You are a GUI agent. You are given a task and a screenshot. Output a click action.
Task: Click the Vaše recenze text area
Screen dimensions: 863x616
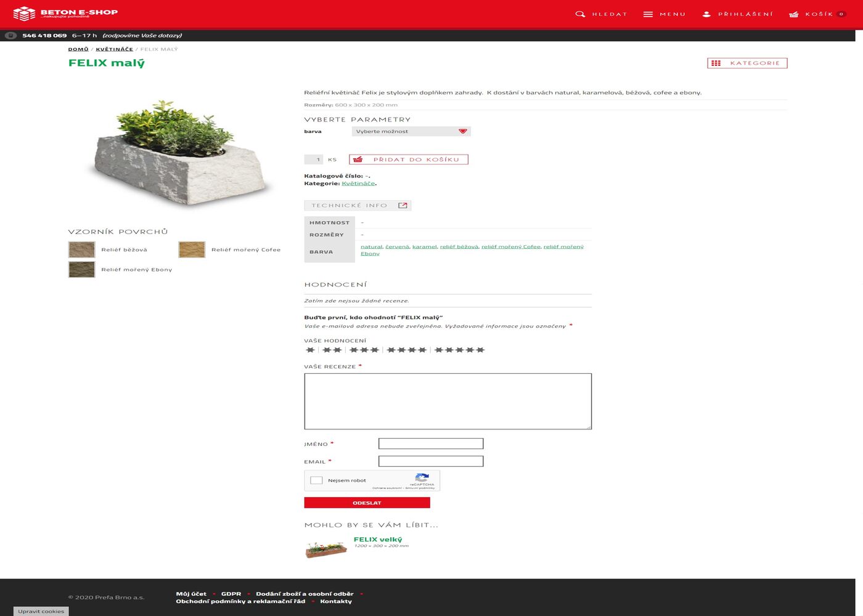[448, 401]
